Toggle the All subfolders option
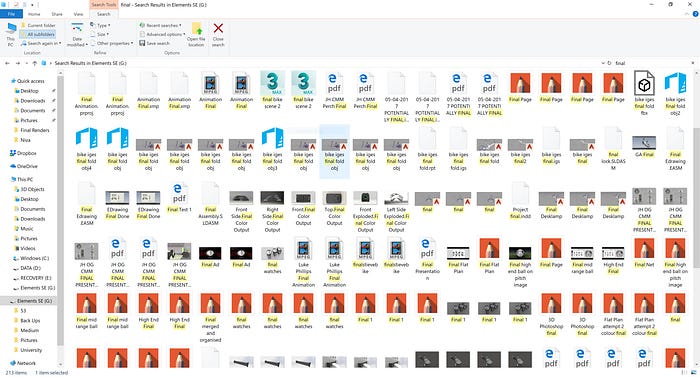700x377 pixels. point(38,34)
